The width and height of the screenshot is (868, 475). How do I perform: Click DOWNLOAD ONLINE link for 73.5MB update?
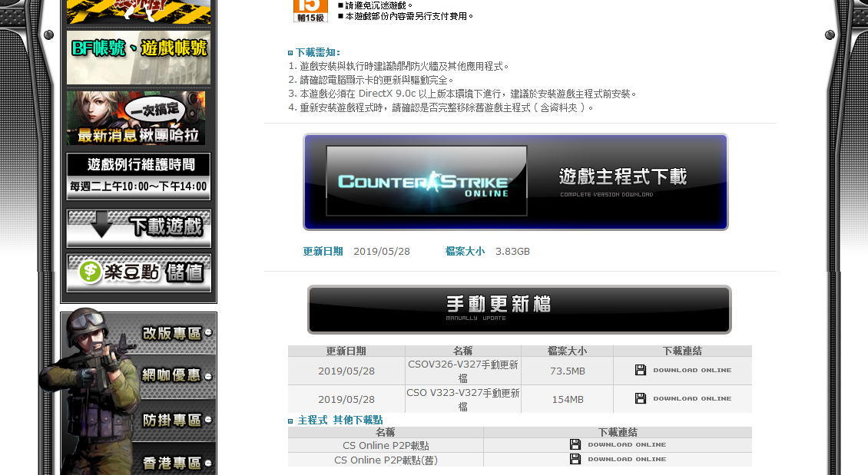tap(692, 370)
